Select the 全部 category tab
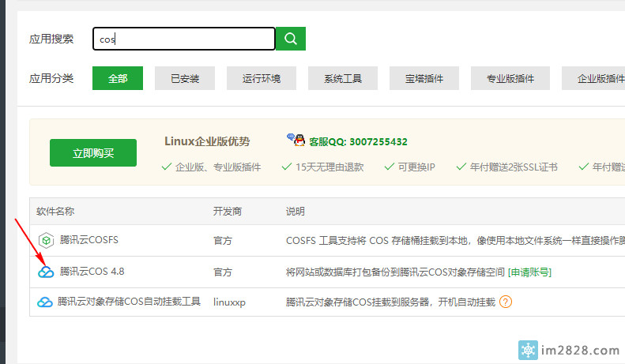Viewport: 625px width, 364px height. pos(118,78)
